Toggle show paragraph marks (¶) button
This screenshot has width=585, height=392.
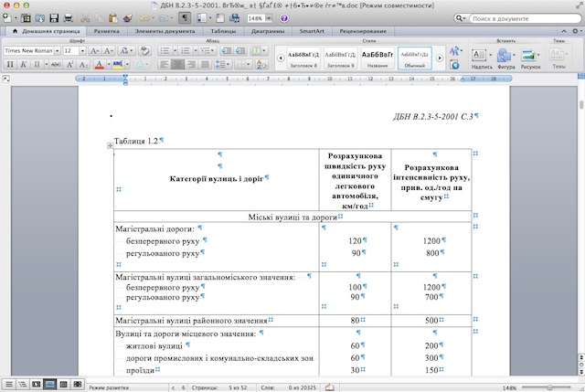[185, 17]
